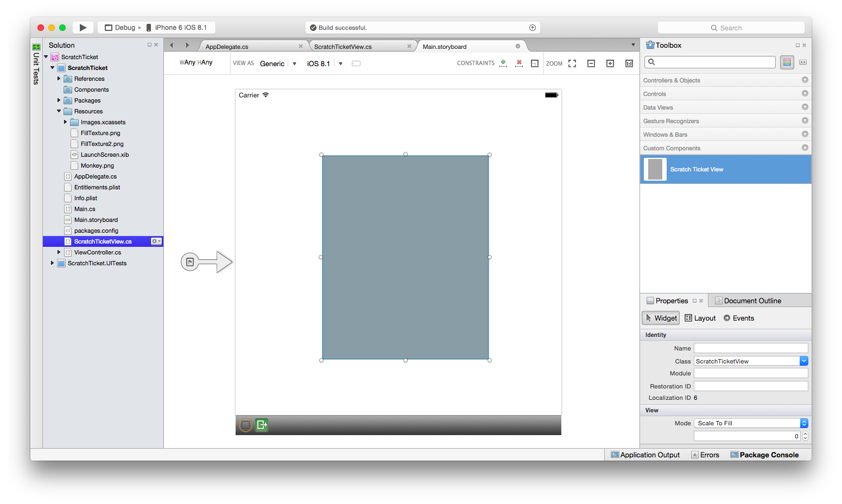842x504 pixels.
Task: Remove all constraints
Action: [519, 63]
